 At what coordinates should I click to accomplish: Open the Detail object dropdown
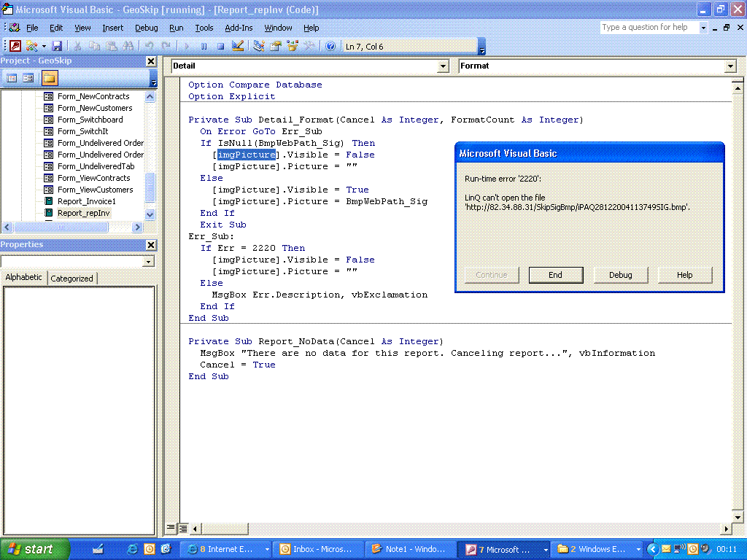pos(443,66)
